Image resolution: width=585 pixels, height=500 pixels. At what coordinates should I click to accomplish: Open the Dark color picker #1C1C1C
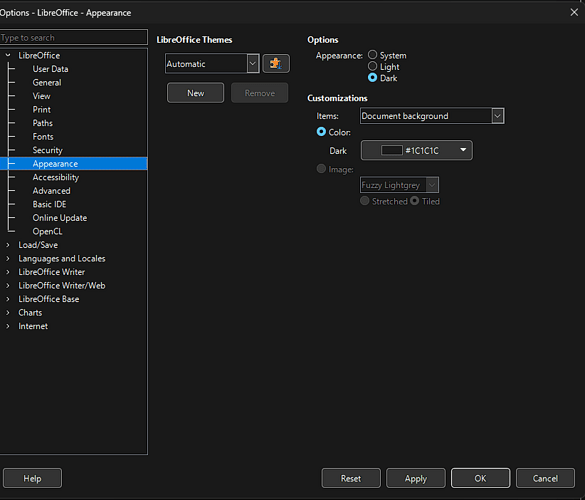pos(416,150)
